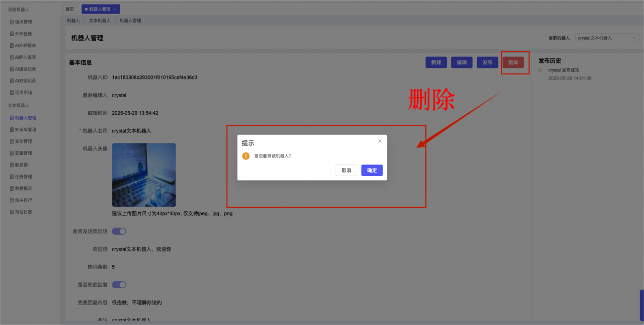Switch to the 首页 tab

(69, 9)
